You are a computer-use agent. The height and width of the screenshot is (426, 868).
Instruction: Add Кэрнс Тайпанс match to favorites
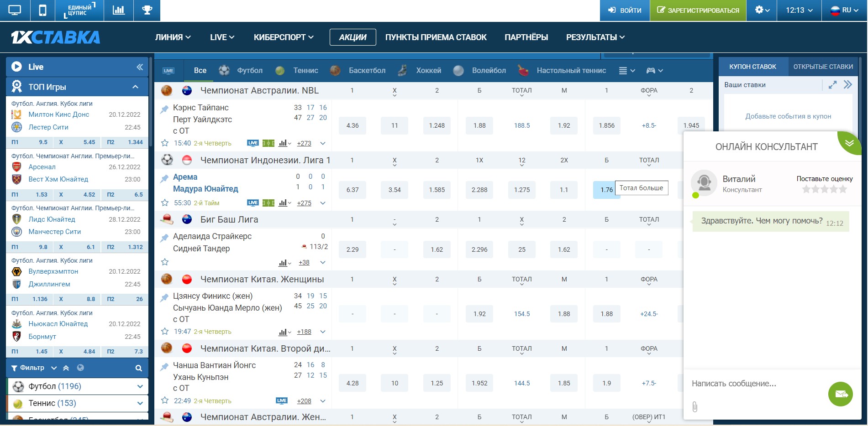tap(165, 143)
